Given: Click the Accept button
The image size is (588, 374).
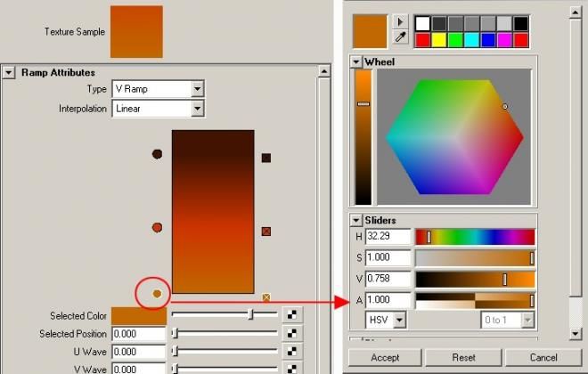Looking at the screenshot, I should pos(385,357).
